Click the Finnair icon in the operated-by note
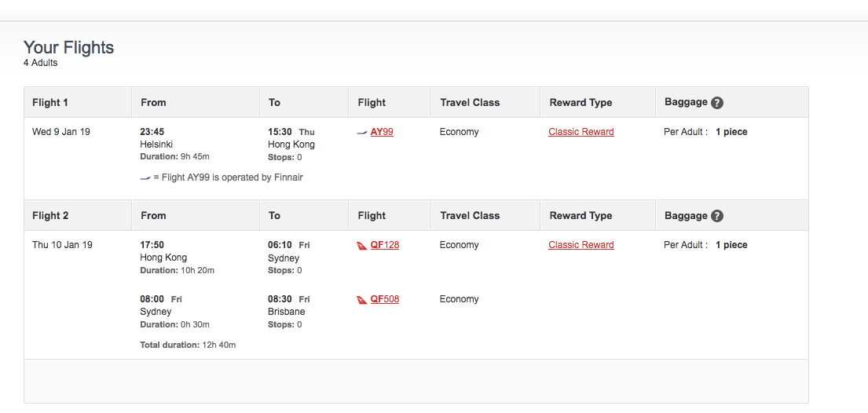The height and width of the screenshot is (413, 868). point(145,178)
